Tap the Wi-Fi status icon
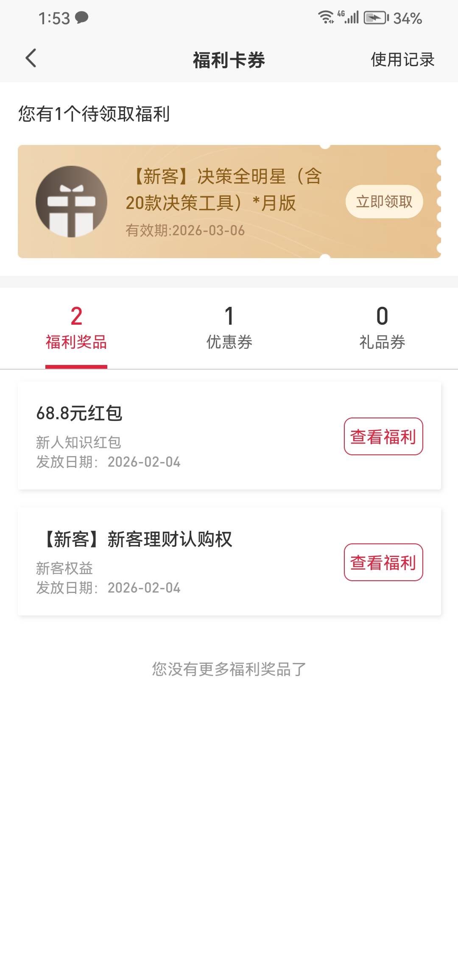Image resolution: width=458 pixels, height=980 pixels. tap(326, 17)
